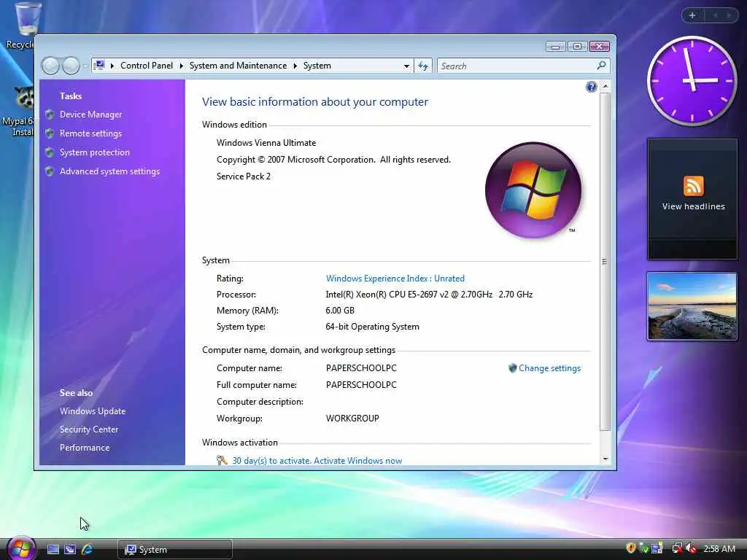Image resolution: width=747 pixels, height=560 pixels.
Task: Click into the Search field
Action: (x=517, y=66)
